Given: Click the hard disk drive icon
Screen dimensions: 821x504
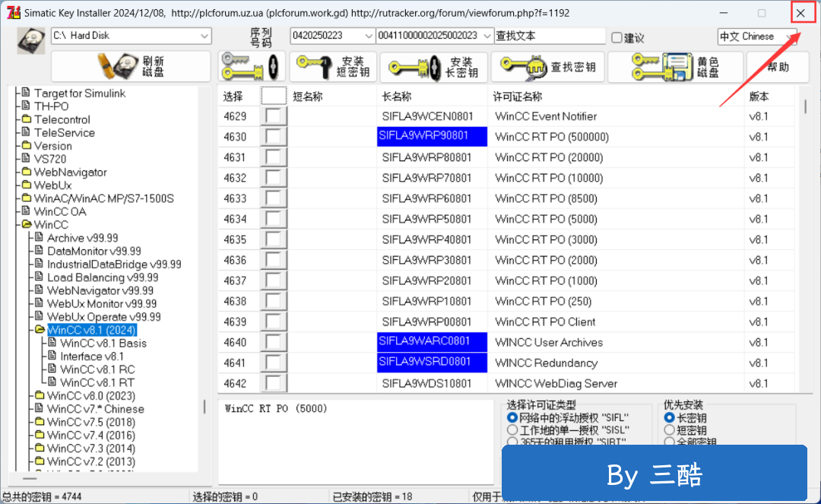Looking at the screenshot, I should 31,40.
